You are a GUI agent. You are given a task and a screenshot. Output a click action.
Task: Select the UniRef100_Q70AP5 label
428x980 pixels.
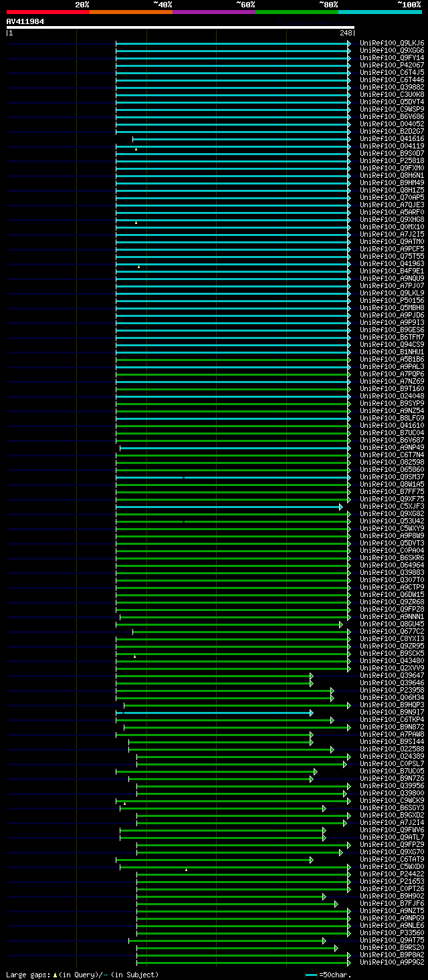coord(392,197)
